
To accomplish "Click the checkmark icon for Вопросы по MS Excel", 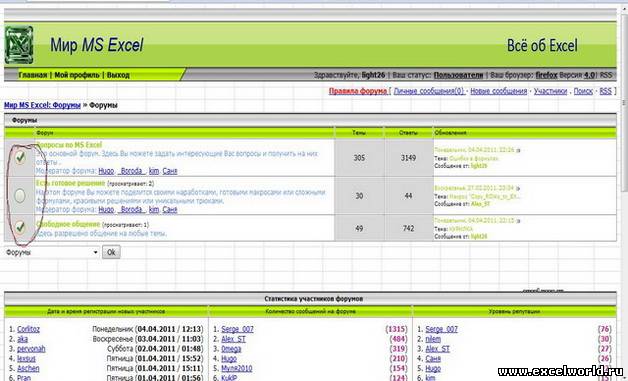I will (20, 157).
